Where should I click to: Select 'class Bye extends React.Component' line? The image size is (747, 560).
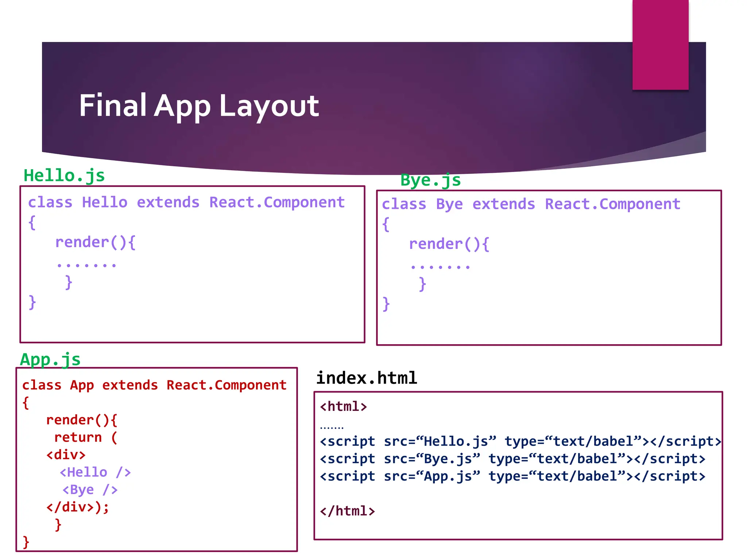(x=531, y=204)
